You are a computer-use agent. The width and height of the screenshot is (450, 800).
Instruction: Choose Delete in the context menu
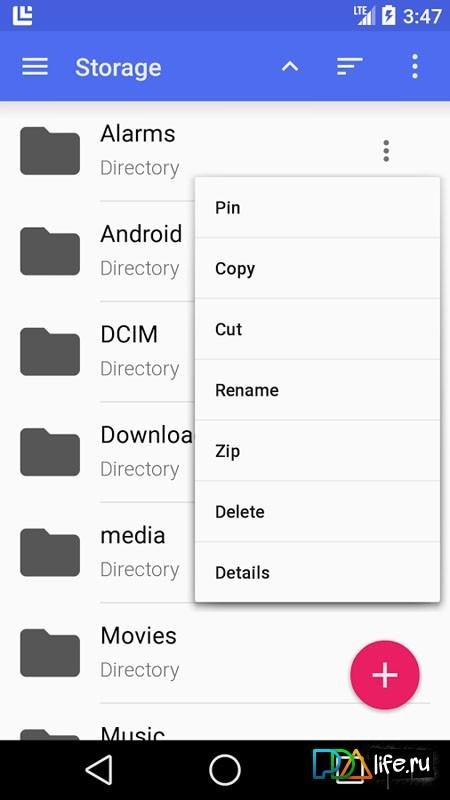317,511
